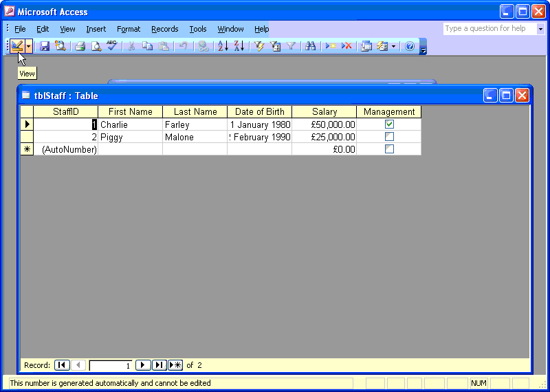
Task: Click the record number input box
Action: point(111,366)
